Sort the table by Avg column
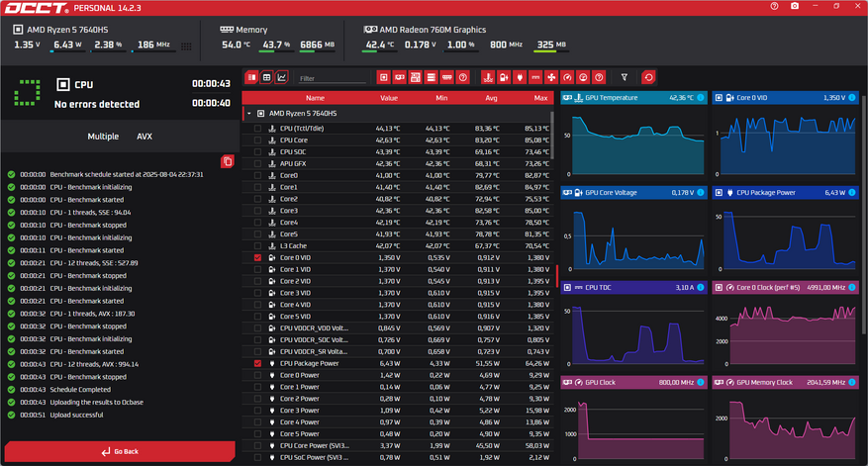This screenshot has width=868, height=466. [x=491, y=98]
